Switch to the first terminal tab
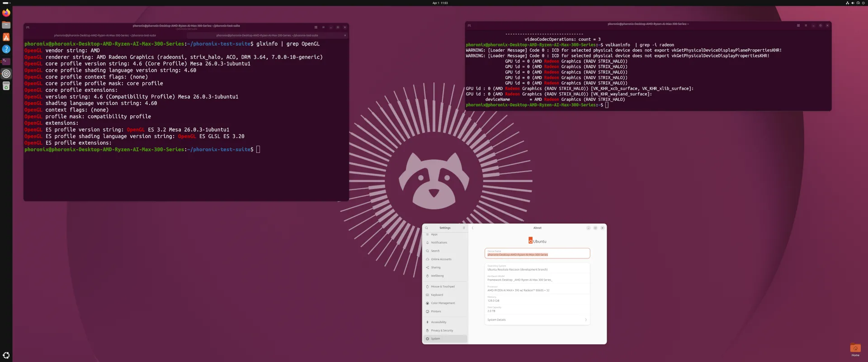This screenshot has width=868, height=362. (105, 35)
